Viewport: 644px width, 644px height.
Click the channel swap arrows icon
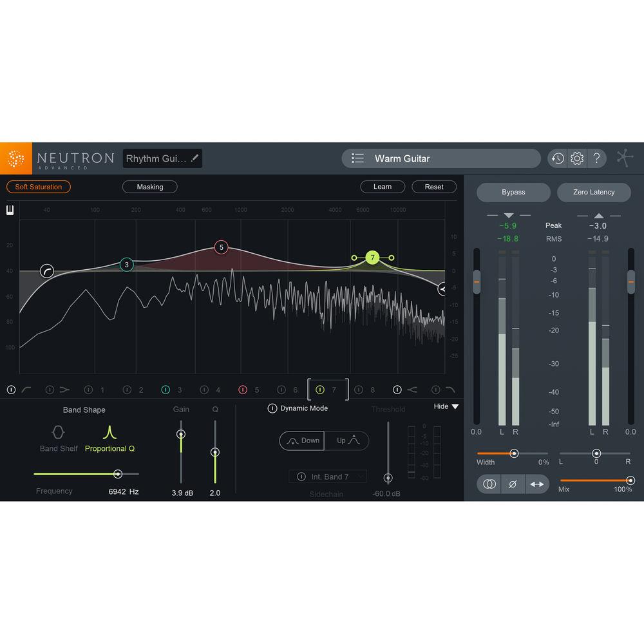pyautogui.click(x=537, y=484)
